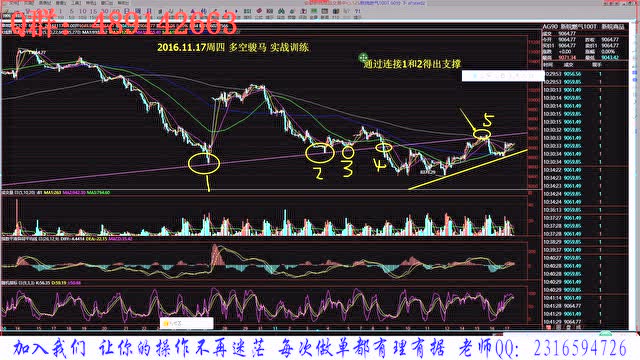640x360 pixels.
Task: Click the binoculars search toolbar icon
Action: pyautogui.click(x=281, y=11)
